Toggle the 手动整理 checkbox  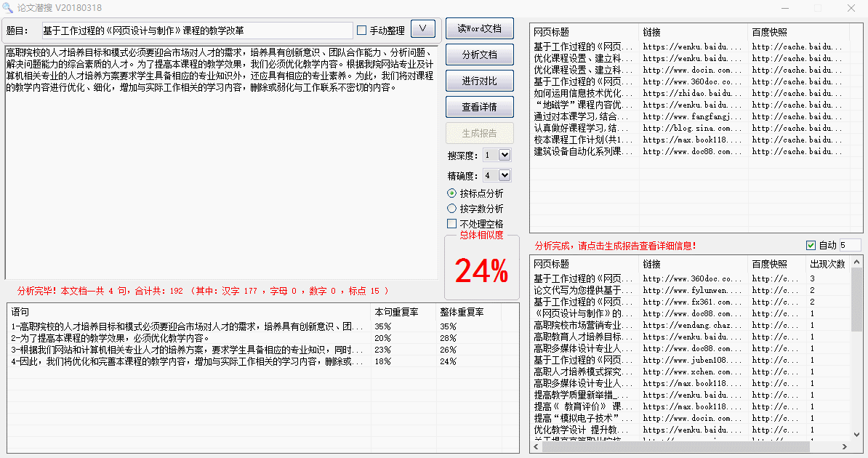361,31
